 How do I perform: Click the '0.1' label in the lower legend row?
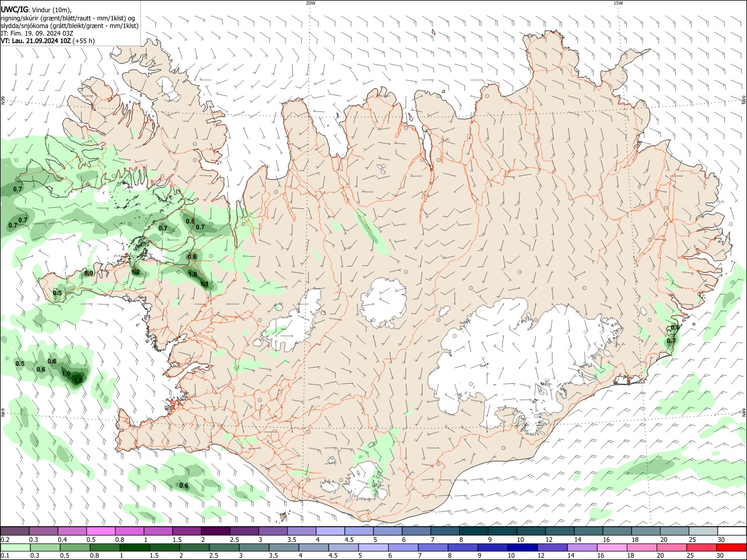(x=5, y=556)
